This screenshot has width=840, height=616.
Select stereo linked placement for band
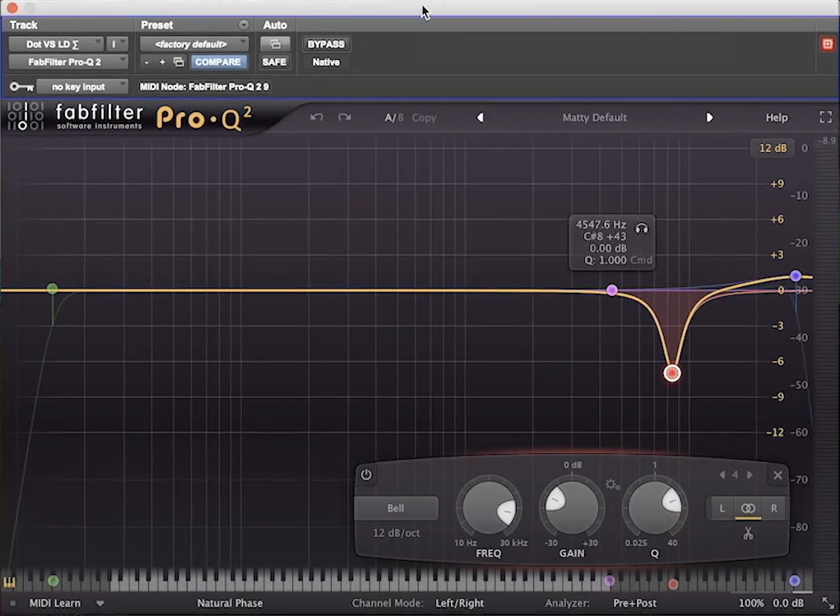point(748,508)
